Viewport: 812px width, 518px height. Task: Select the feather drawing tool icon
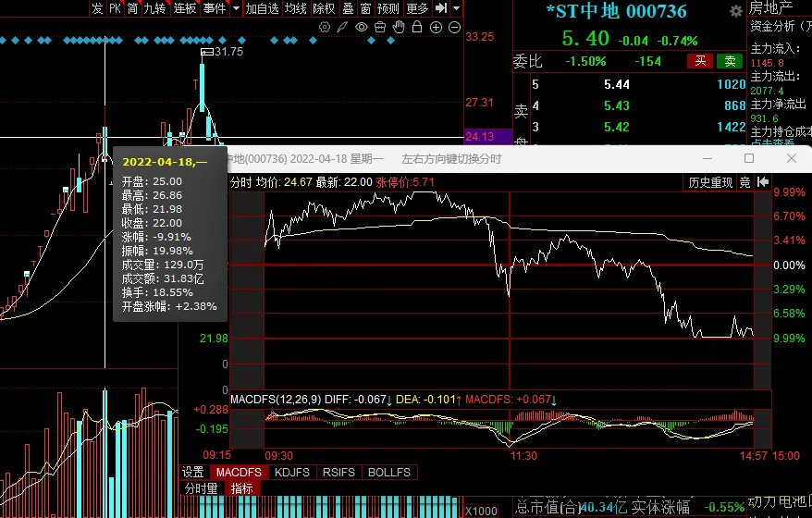tap(342, 28)
